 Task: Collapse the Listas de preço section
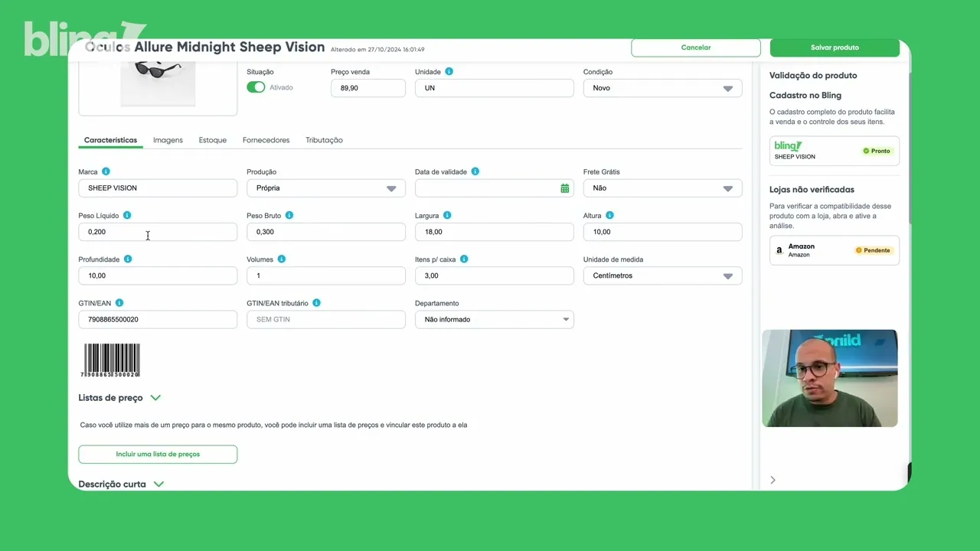(155, 398)
